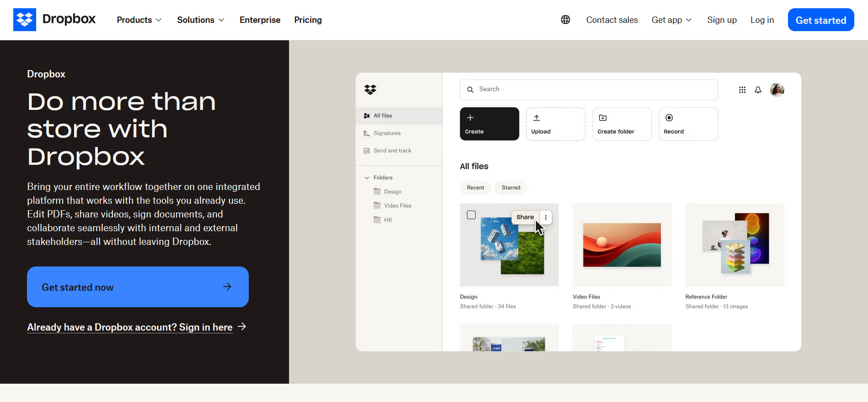Select the Starred filter tab
The width and height of the screenshot is (868, 402).
pyautogui.click(x=511, y=187)
